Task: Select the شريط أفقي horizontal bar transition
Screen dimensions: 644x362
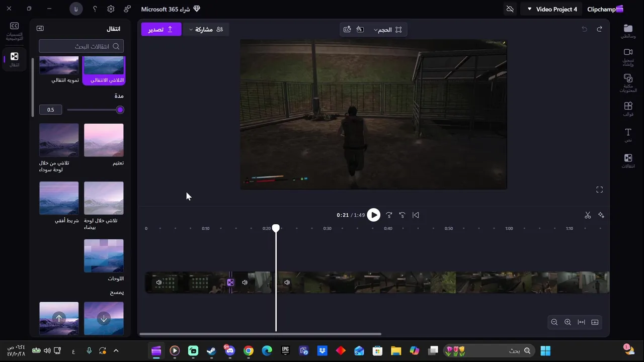Action: [59, 198]
